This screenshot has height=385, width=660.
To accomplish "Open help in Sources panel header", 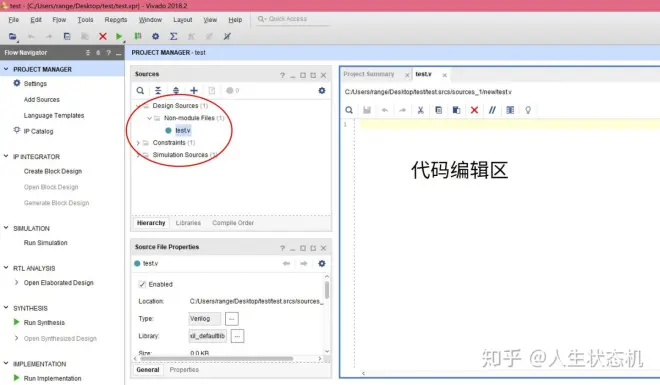I will (282, 75).
